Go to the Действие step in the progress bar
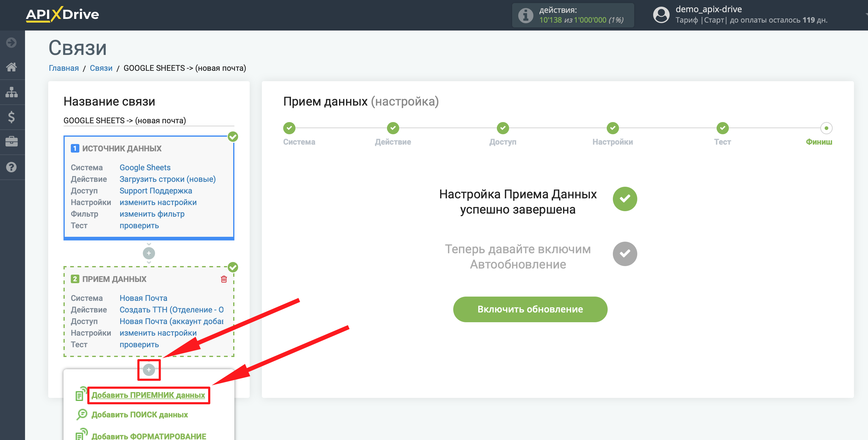Viewport: 868px width, 440px height. [393, 128]
